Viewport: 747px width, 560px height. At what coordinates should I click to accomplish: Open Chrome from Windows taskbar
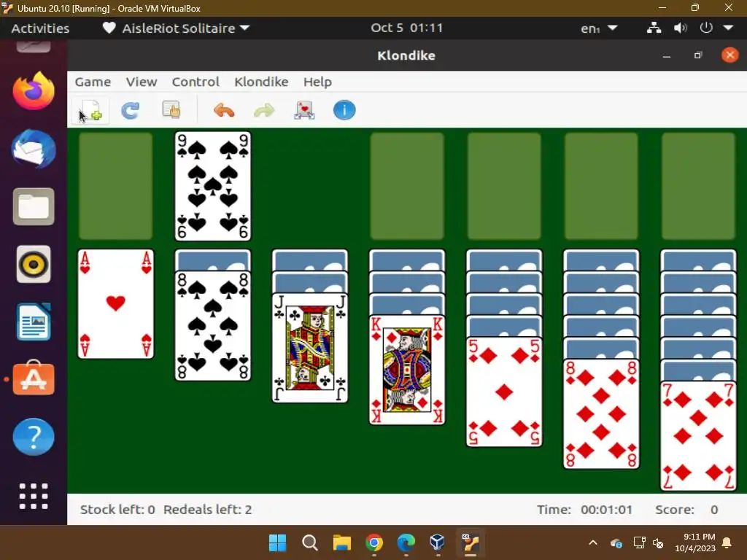point(374,542)
